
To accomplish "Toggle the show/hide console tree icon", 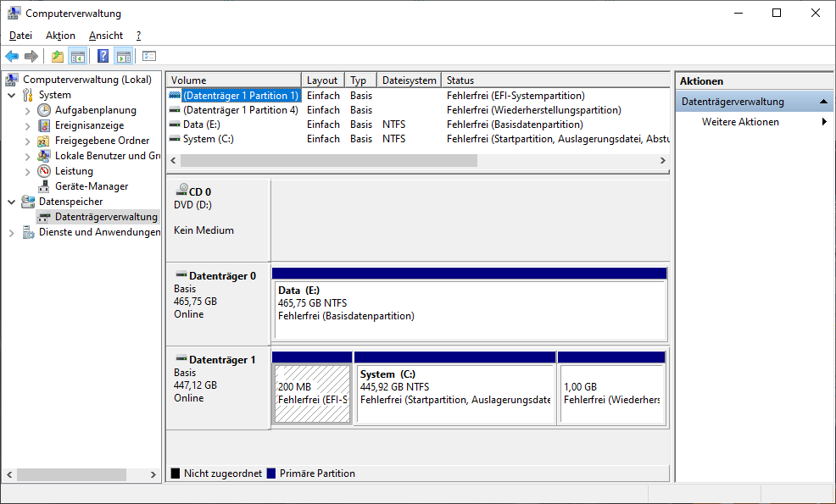I will click(78, 56).
